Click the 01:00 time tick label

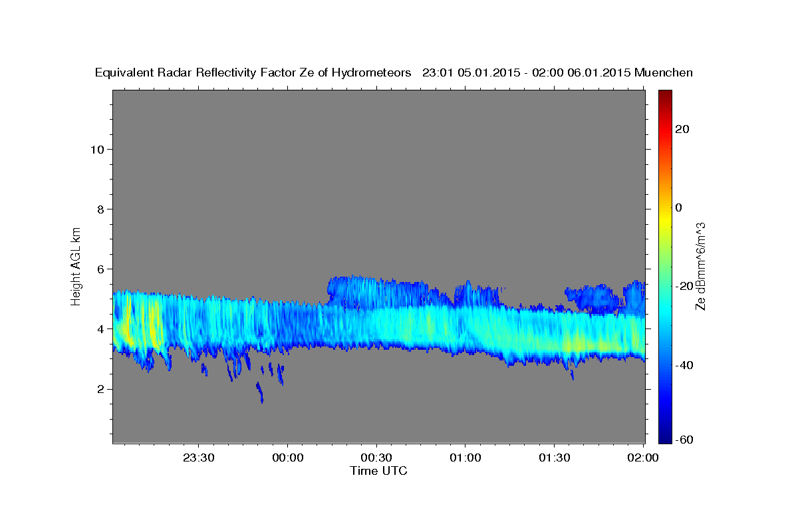coord(465,458)
